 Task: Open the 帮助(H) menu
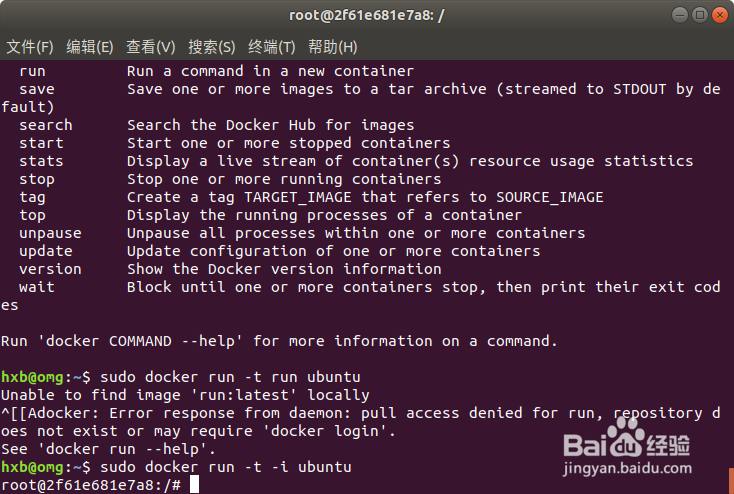pos(333,47)
